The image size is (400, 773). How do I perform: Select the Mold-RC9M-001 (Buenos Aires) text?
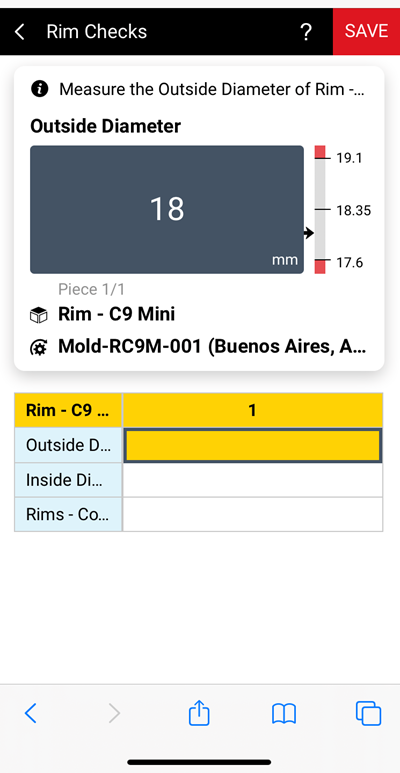pos(212,347)
